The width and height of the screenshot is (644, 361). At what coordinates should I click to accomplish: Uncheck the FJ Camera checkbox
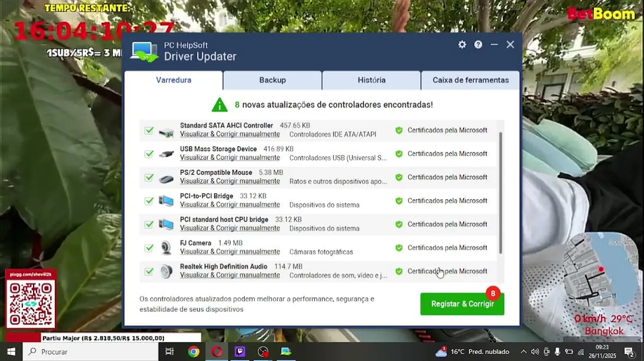coord(149,248)
